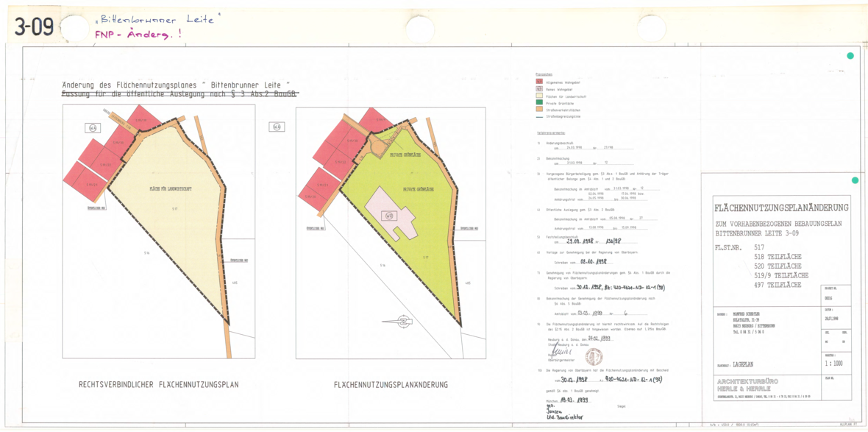Click "ARCHITEKTURBÜRO HERLE & HERRLE" logo text
Image resolution: width=868 pixels, height=432 pixels.
(747, 386)
